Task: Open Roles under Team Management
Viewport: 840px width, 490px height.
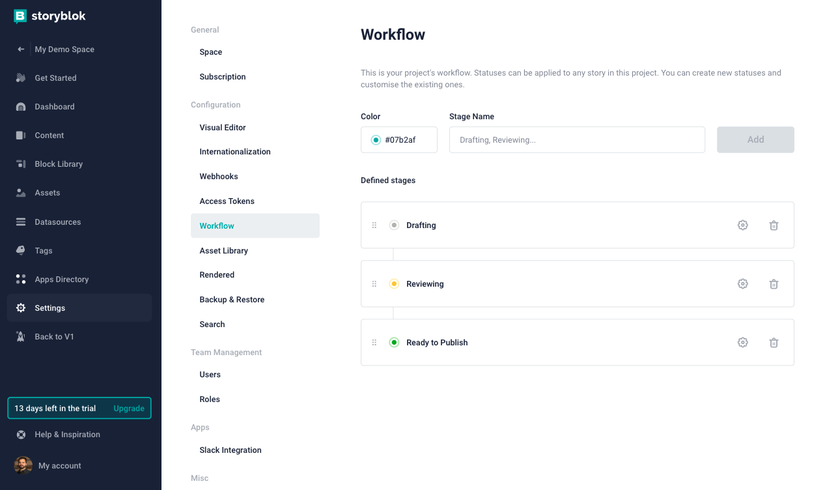Action: pyautogui.click(x=209, y=399)
